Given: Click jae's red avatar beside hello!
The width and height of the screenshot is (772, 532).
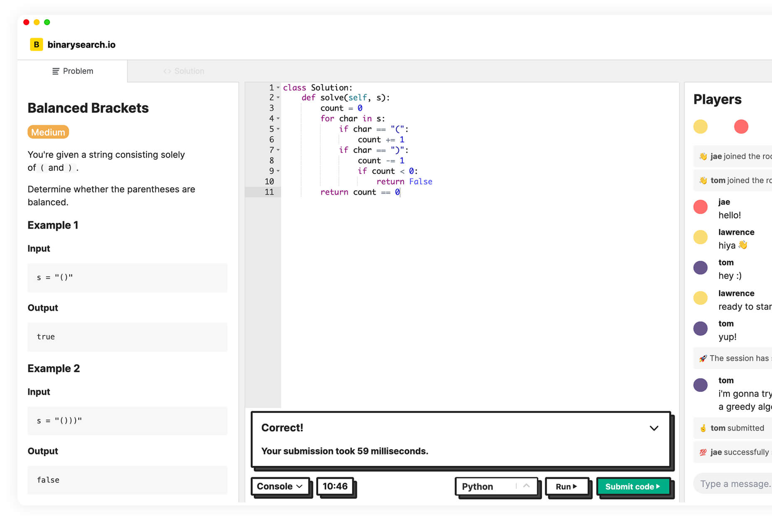Looking at the screenshot, I should [700, 207].
